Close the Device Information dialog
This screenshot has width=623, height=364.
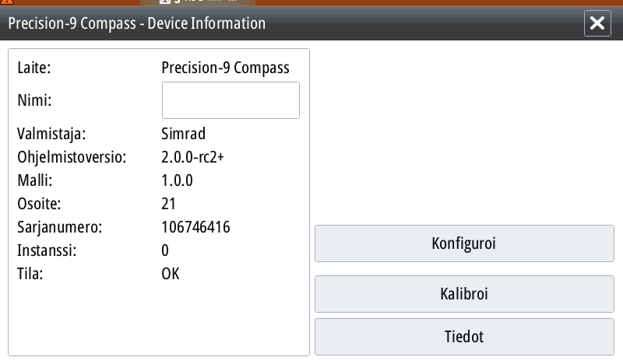(x=597, y=23)
